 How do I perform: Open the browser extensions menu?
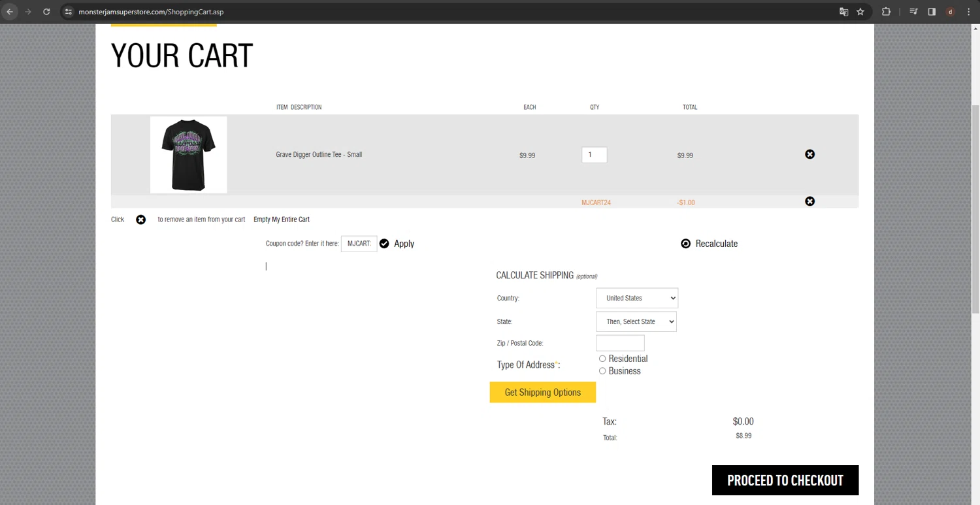[886, 12]
